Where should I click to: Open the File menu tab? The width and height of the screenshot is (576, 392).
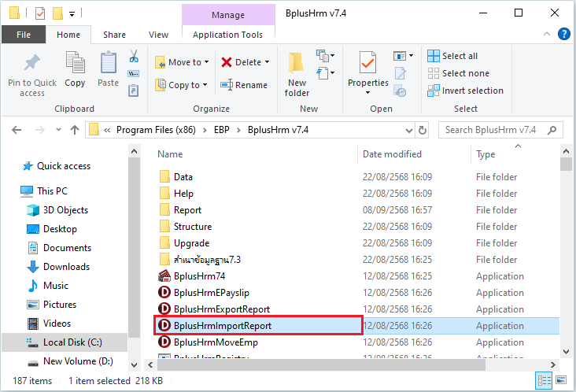24,35
